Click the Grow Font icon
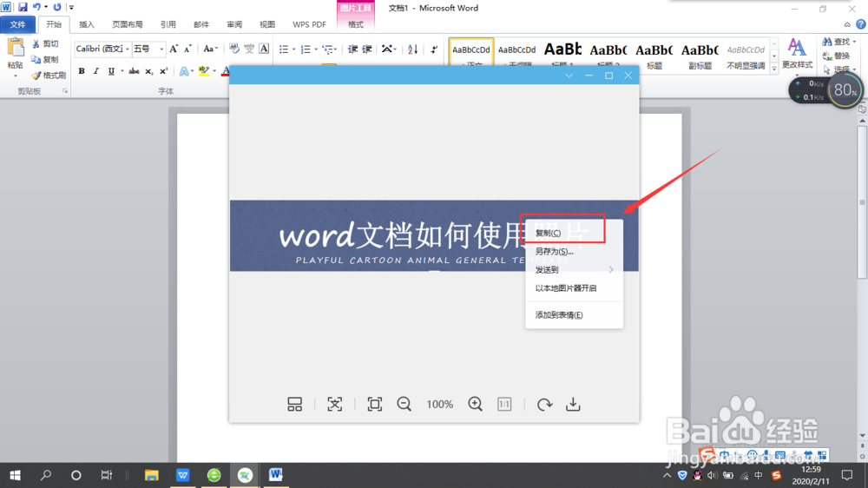The image size is (868, 488). [174, 49]
